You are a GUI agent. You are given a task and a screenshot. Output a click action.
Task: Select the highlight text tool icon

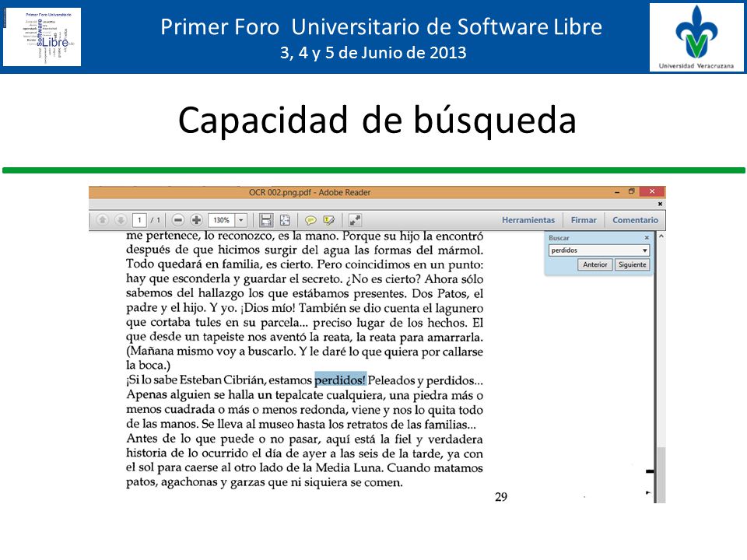point(328,220)
